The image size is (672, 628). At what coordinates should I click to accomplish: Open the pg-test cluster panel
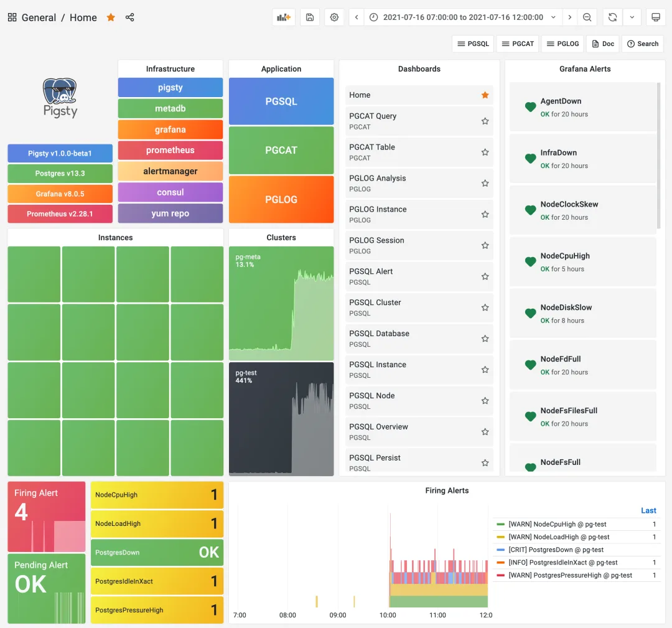click(x=281, y=419)
